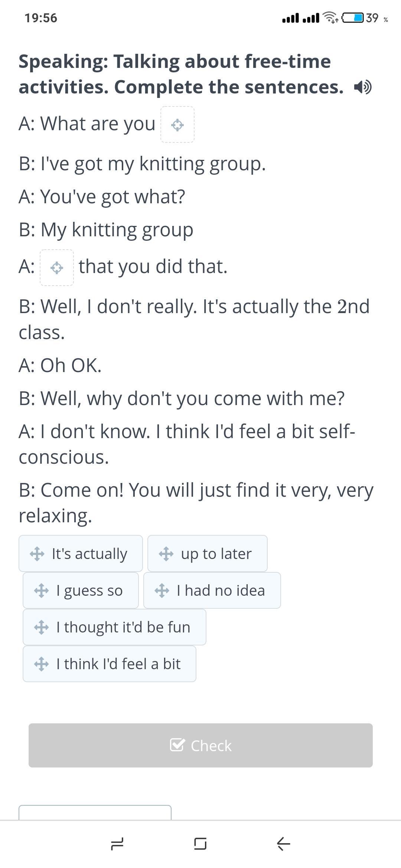
Task: Tap the drop target after 'What are you'
Action: [177, 125]
